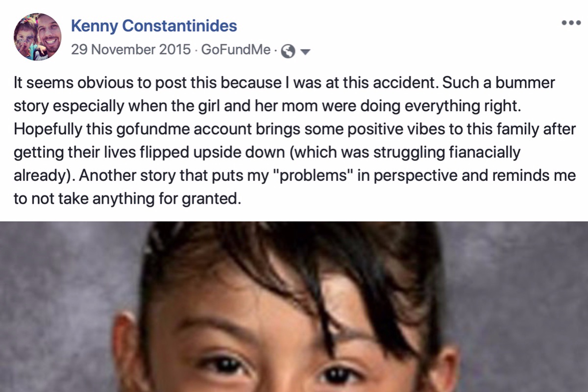Open the 29 November 2015 timestamp
The width and height of the screenshot is (588, 392).
[131, 50]
